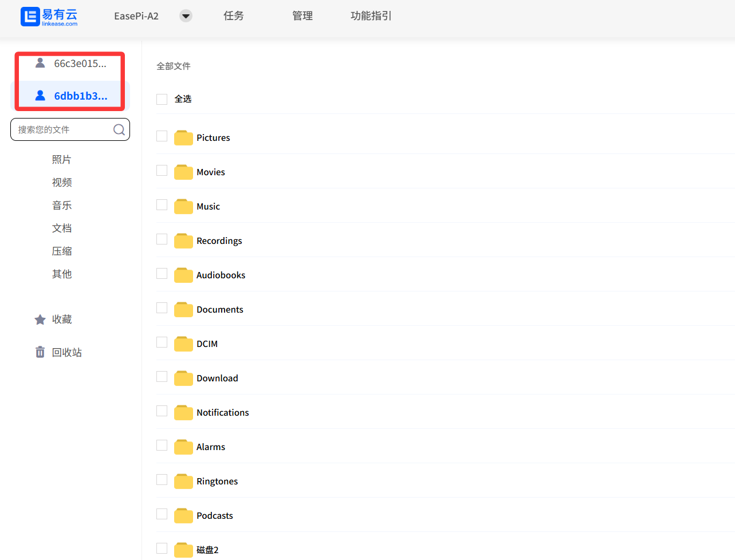Open the DCIM folder icon
Screen dimensions: 735x560
[x=183, y=344]
